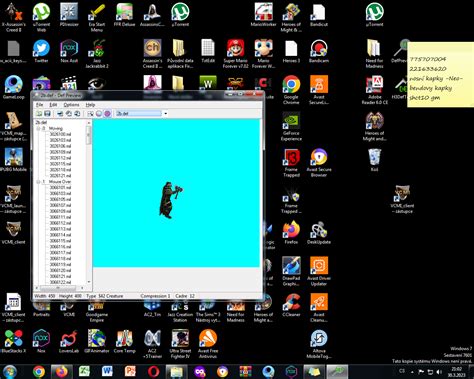Viewport: 474px width, 379px height.
Task: Open WinRAR from the taskbar
Action: click(x=246, y=371)
